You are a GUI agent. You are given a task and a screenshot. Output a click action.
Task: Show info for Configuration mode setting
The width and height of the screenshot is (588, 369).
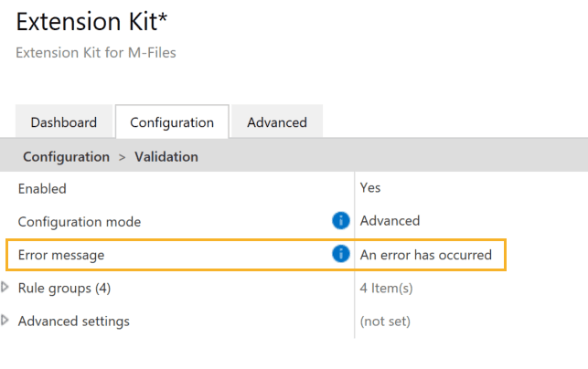(x=341, y=221)
